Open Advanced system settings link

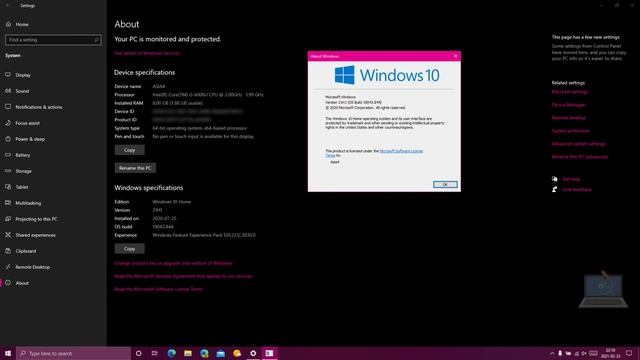579,144
